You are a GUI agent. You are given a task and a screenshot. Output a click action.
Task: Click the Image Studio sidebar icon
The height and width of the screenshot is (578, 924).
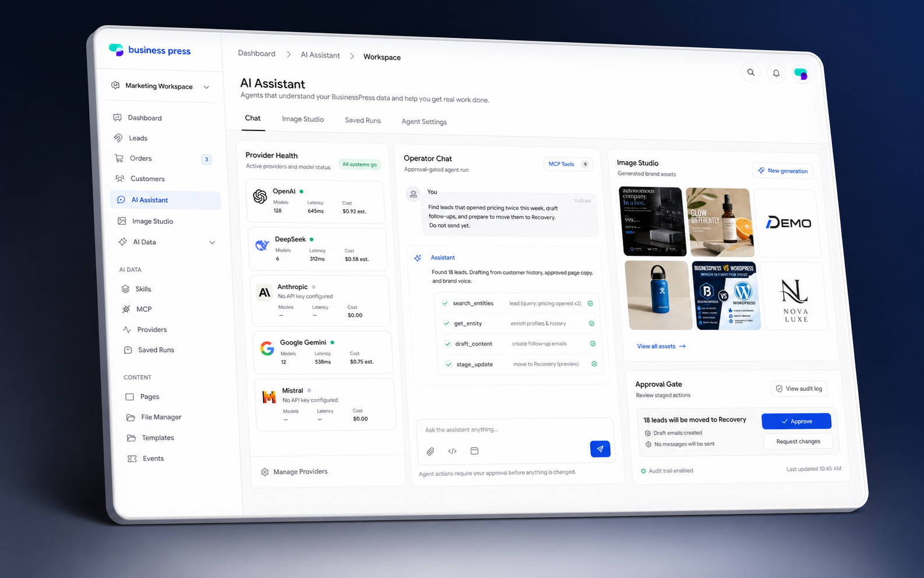[x=122, y=221]
